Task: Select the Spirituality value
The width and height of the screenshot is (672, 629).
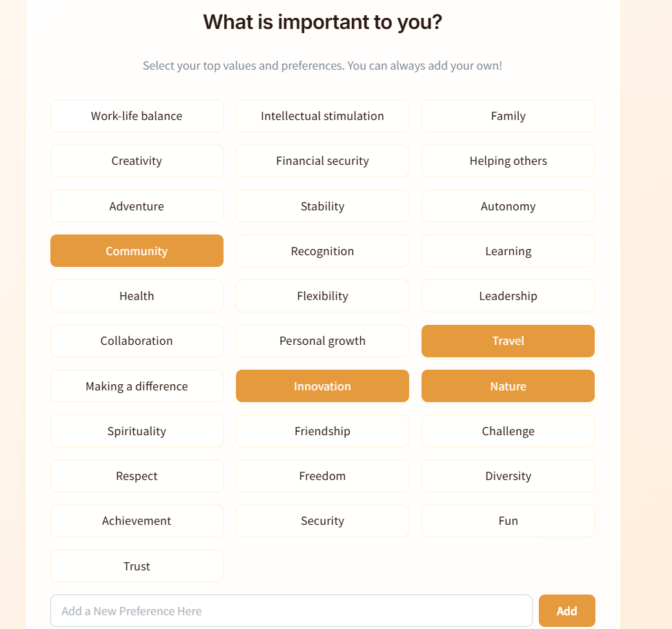Action: point(137,431)
